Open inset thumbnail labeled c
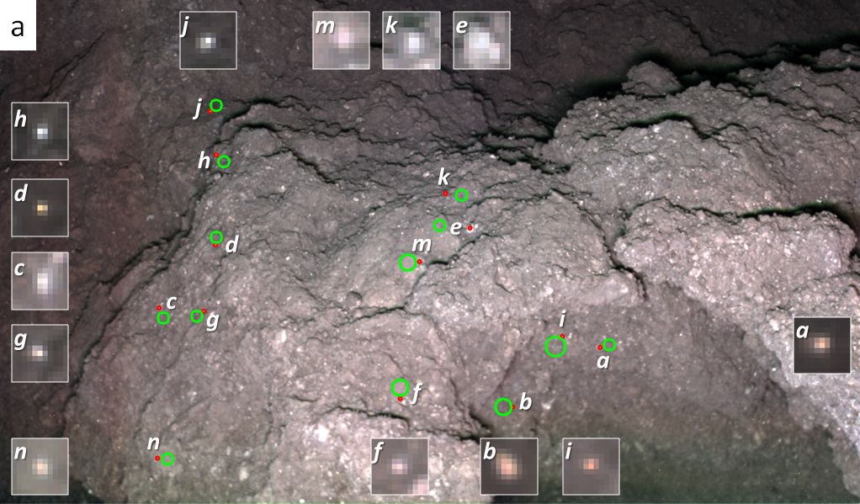The width and height of the screenshot is (860, 504). pyautogui.click(x=40, y=281)
